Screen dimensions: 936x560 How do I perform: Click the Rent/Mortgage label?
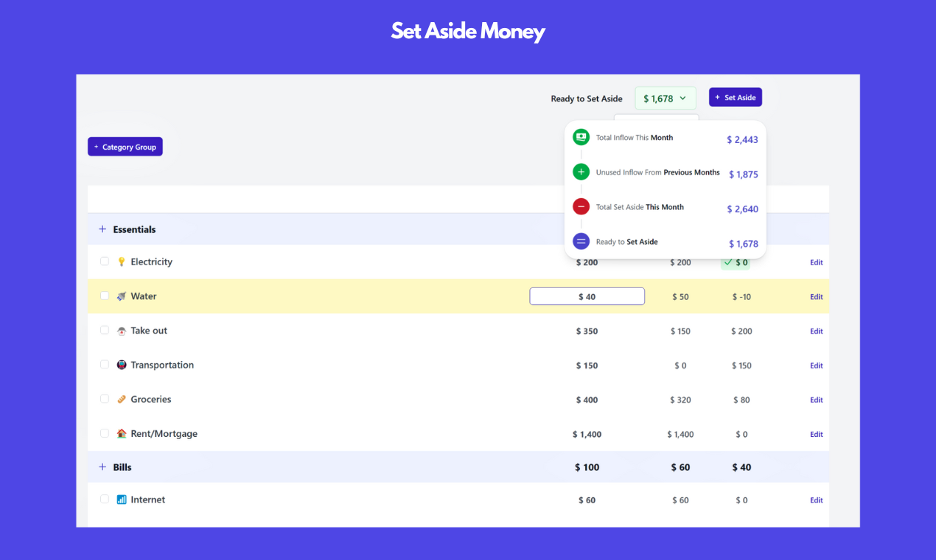[x=164, y=434]
